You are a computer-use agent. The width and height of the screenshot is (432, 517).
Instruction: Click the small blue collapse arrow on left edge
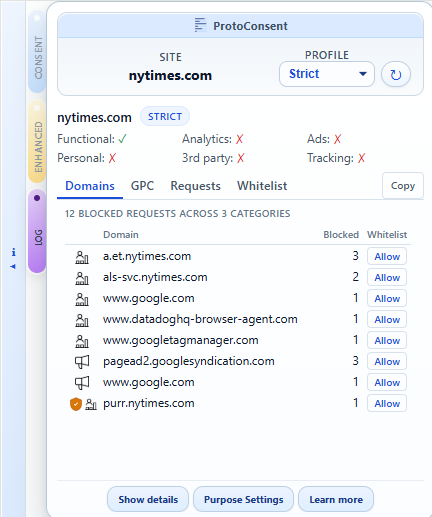pos(13,266)
